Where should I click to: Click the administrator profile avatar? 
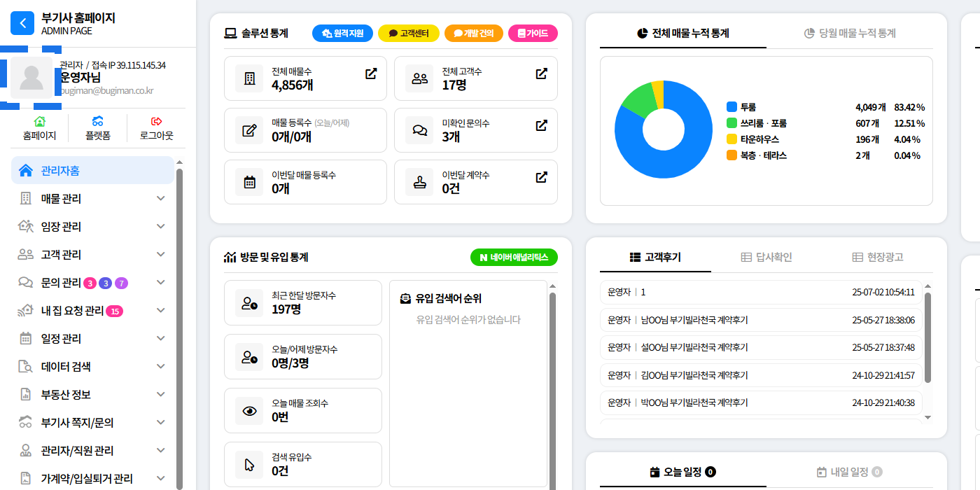[x=31, y=78]
